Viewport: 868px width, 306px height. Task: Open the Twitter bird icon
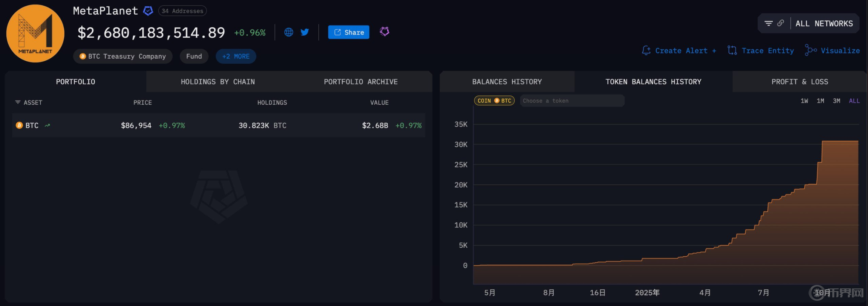click(305, 32)
